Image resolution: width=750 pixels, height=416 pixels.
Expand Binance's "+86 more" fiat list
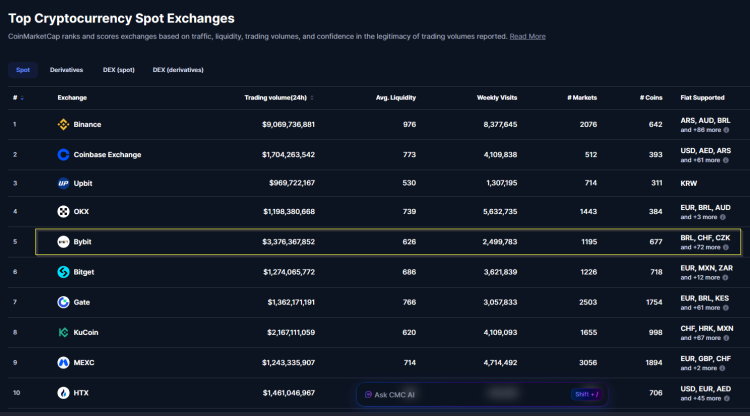point(705,130)
